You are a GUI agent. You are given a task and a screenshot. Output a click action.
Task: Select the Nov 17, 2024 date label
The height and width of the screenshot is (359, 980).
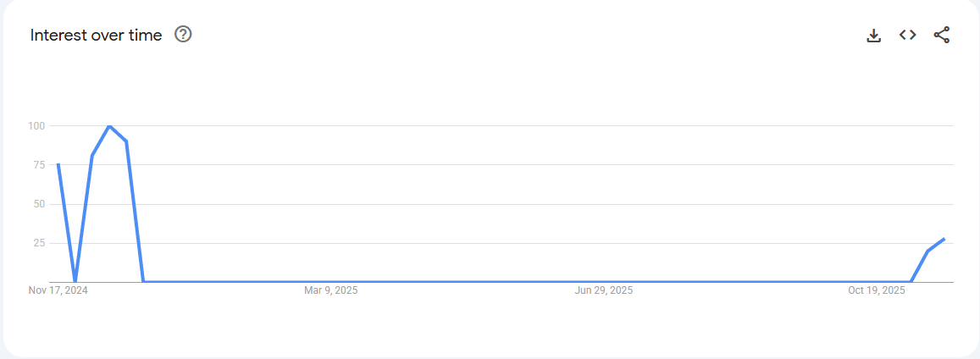pos(58,290)
